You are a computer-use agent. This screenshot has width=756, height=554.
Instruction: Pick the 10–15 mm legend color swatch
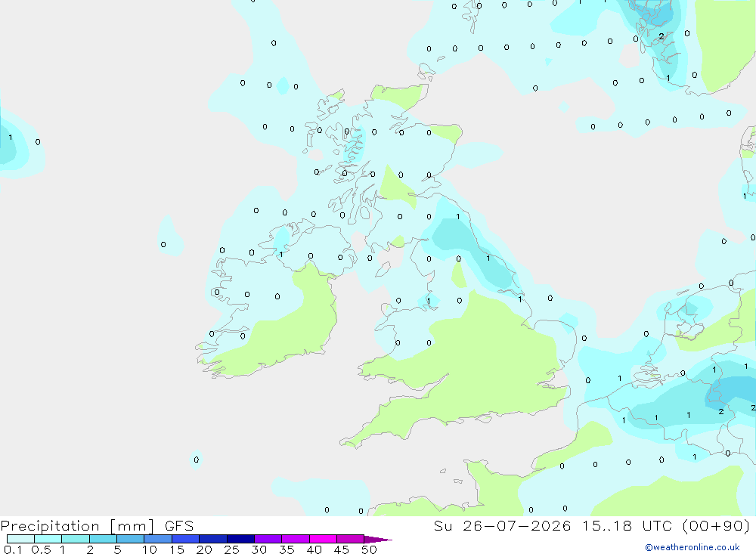point(158,539)
